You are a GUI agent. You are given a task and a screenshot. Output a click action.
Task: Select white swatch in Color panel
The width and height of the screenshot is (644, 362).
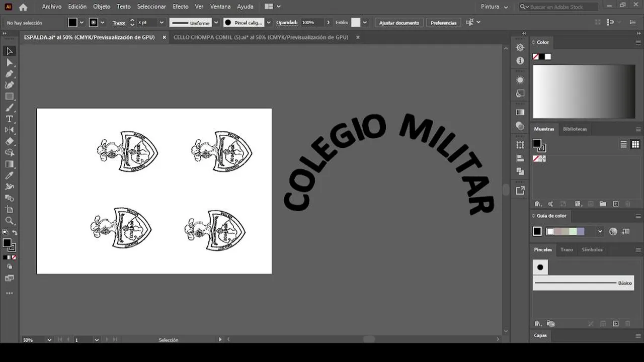548,57
